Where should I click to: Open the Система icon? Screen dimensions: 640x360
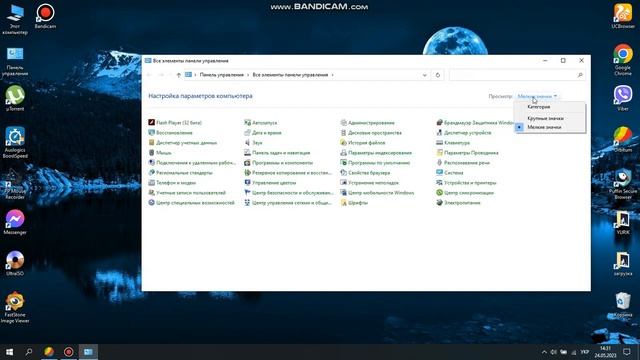(440, 173)
